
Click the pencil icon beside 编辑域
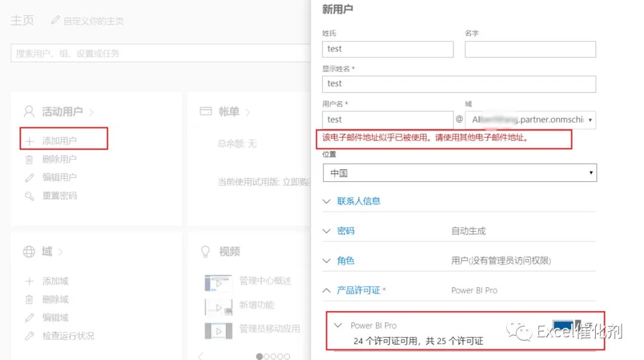29,318
